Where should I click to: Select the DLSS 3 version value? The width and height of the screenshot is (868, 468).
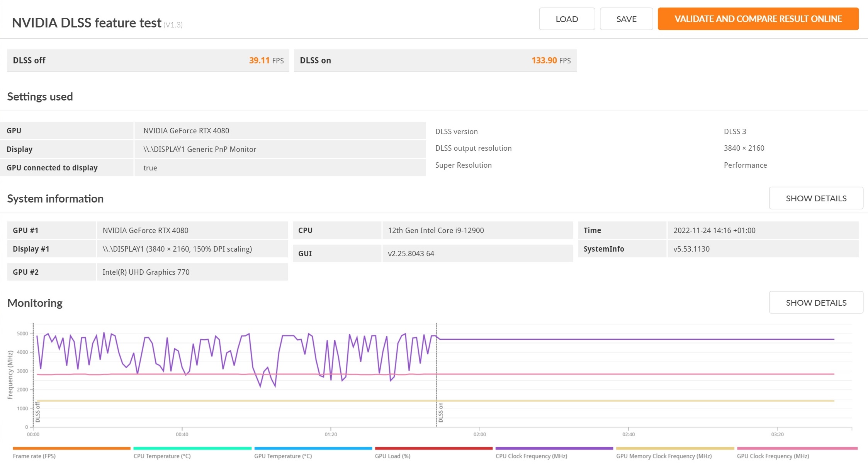coord(735,131)
